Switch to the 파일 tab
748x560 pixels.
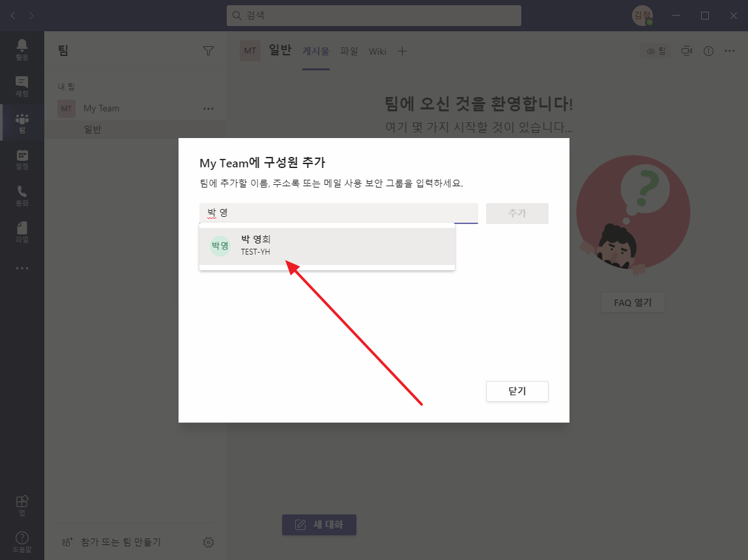349,51
